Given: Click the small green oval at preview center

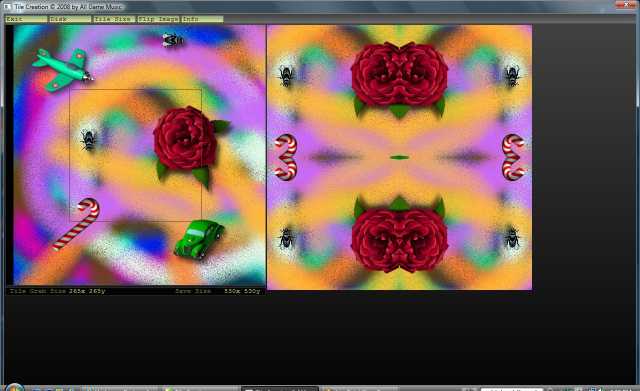Looking at the screenshot, I should (x=399, y=157).
